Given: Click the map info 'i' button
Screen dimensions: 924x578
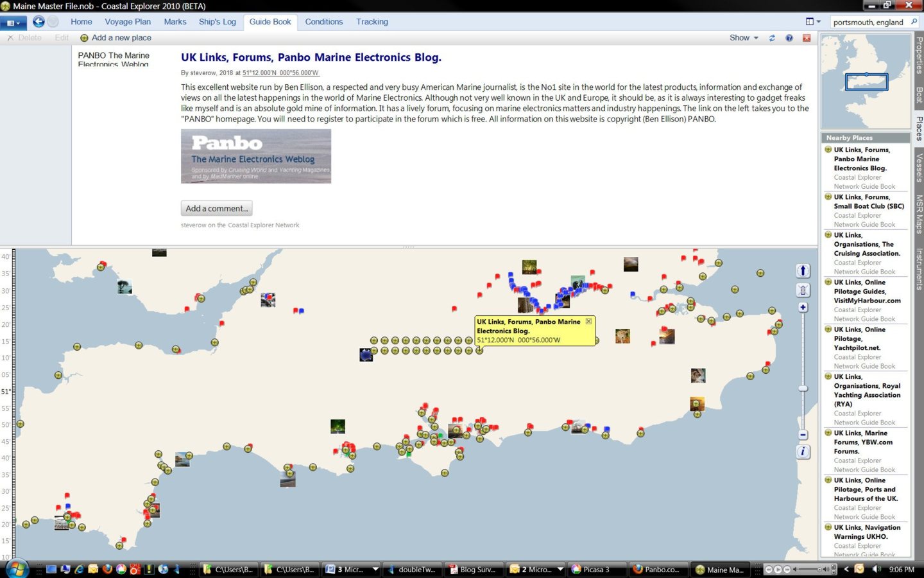Looking at the screenshot, I should [803, 452].
